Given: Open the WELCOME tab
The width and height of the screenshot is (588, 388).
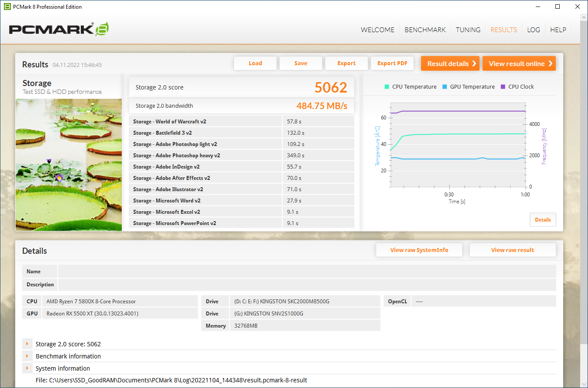Looking at the screenshot, I should (378, 30).
